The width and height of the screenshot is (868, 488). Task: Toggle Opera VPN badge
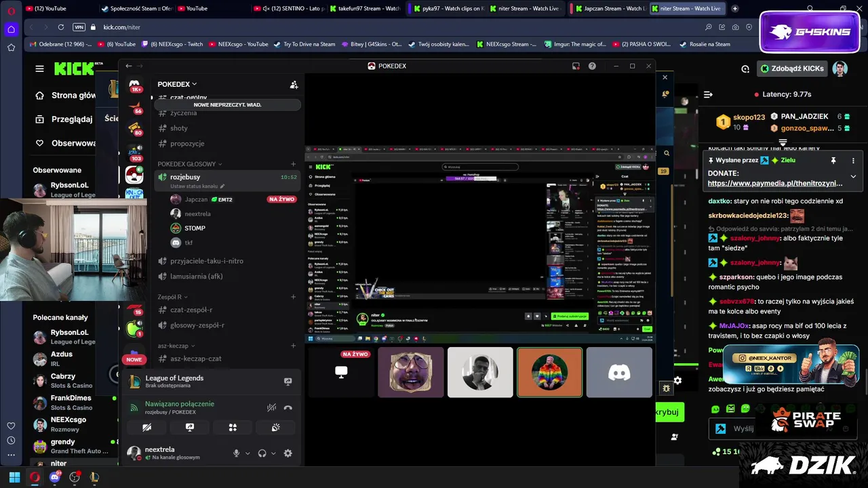click(x=79, y=27)
